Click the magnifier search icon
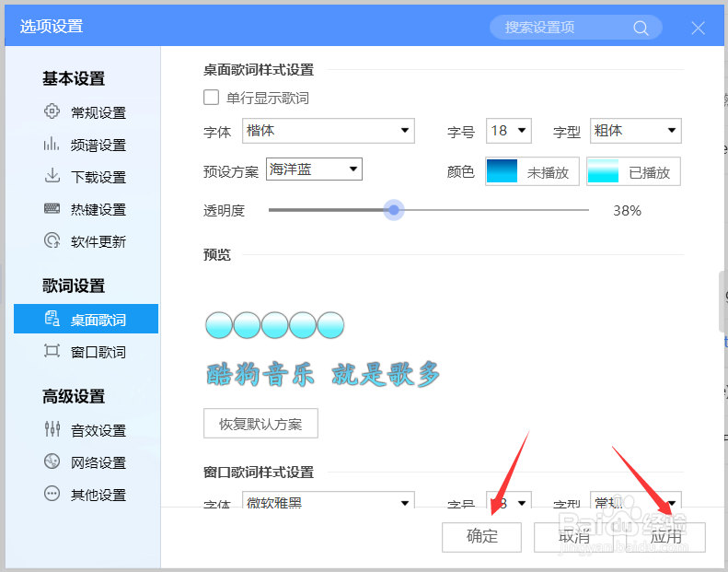This screenshot has width=728, height=572. [x=641, y=28]
